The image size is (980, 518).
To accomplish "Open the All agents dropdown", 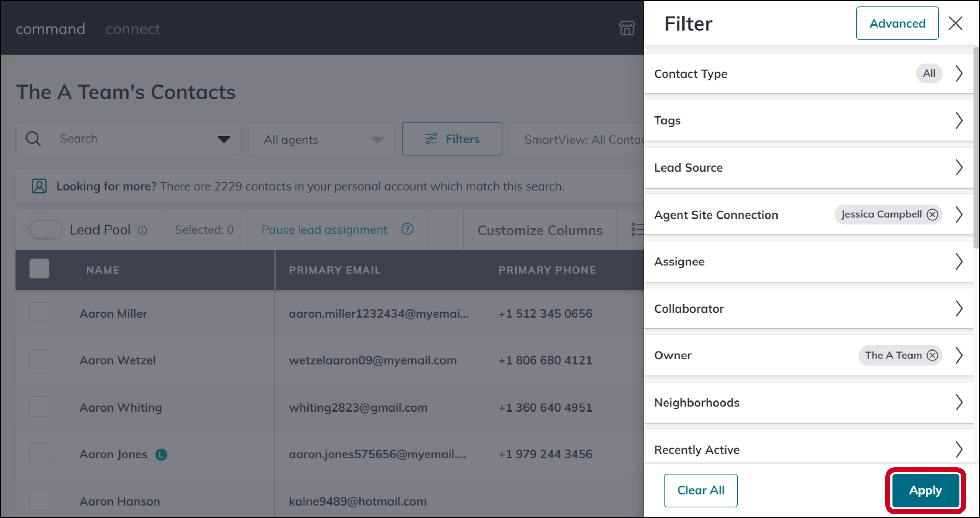I will click(x=322, y=139).
